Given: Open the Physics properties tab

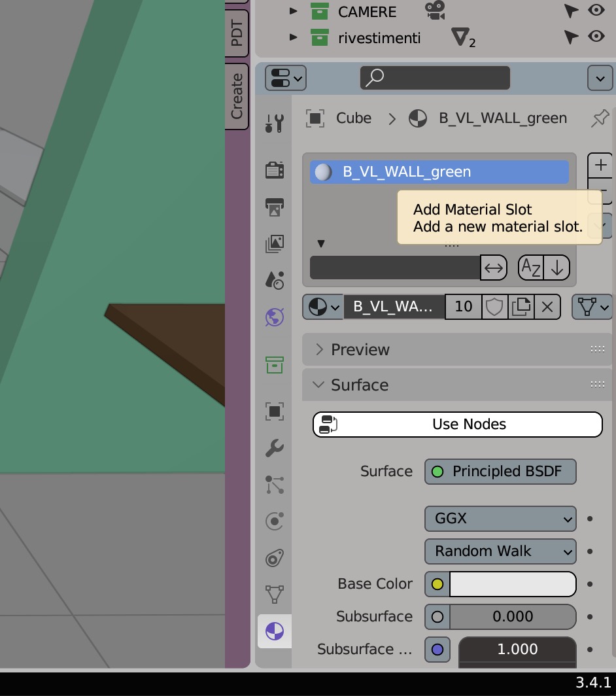Looking at the screenshot, I should point(274,521).
